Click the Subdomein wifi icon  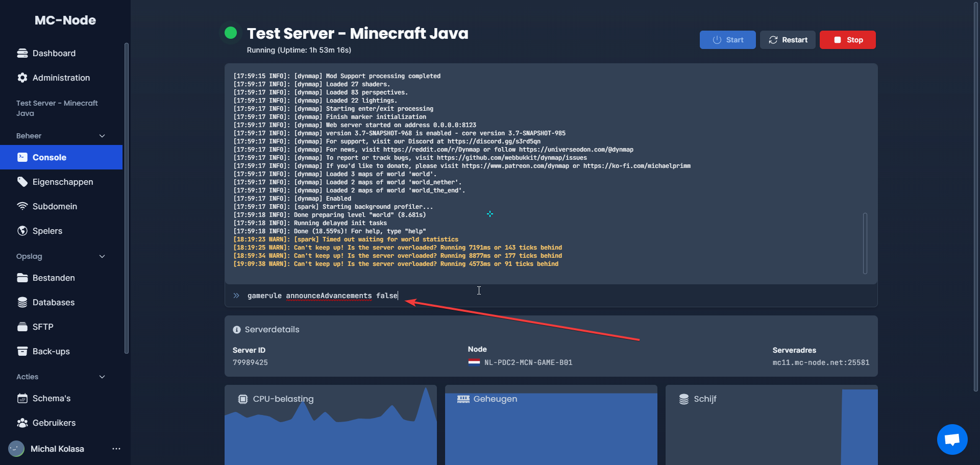coord(22,206)
